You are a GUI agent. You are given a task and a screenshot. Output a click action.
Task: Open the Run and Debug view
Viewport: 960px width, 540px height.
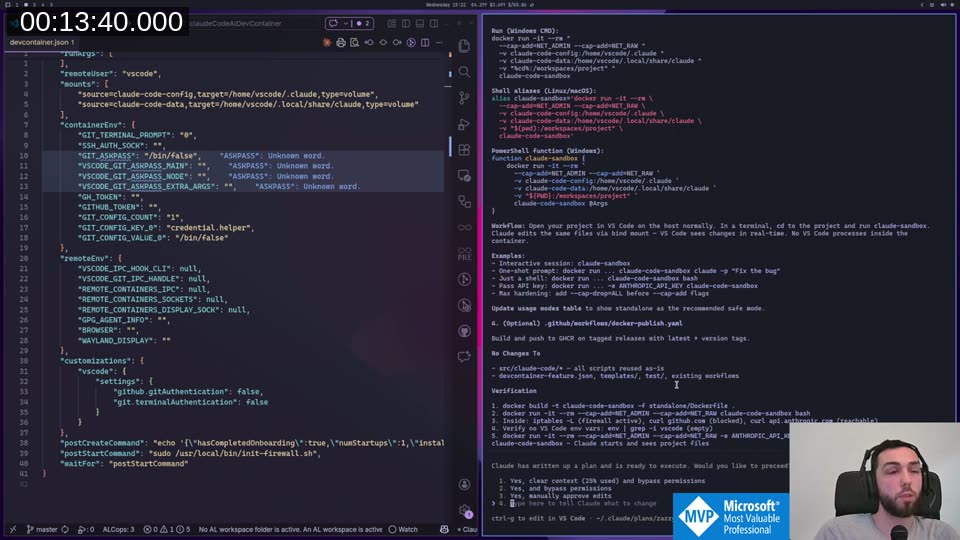(x=465, y=124)
